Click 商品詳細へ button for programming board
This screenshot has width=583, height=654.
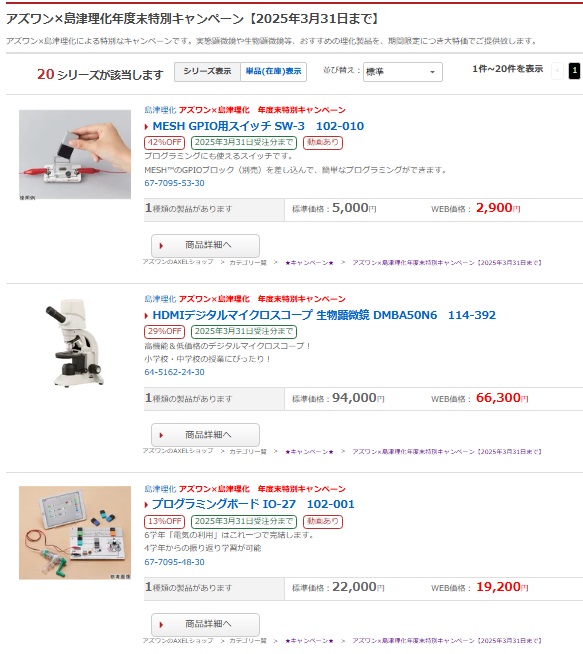[x=205, y=624]
